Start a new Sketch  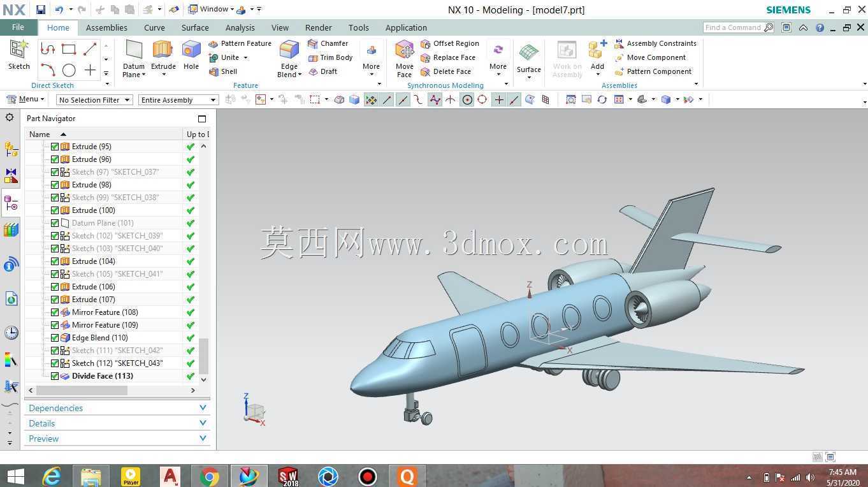pyautogui.click(x=19, y=55)
